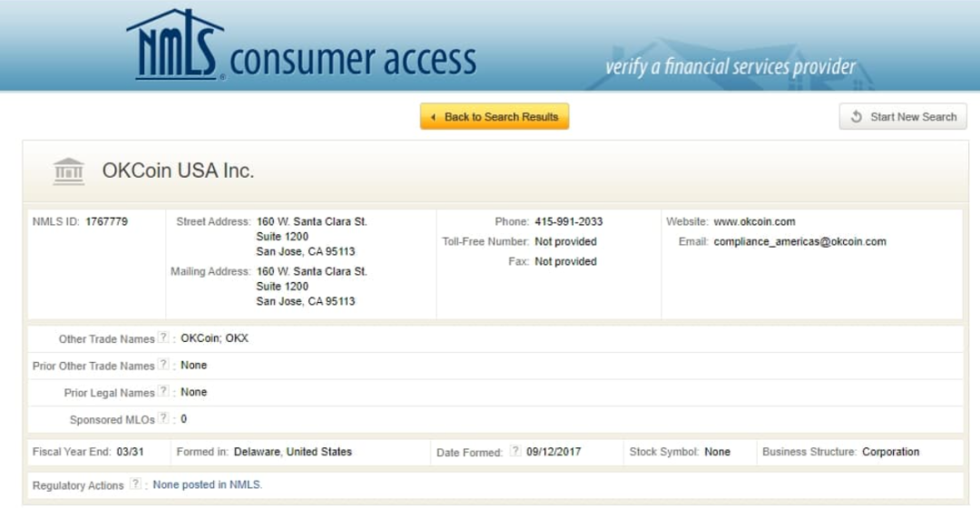Click the phone number 415-991-2033

pyautogui.click(x=569, y=222)
